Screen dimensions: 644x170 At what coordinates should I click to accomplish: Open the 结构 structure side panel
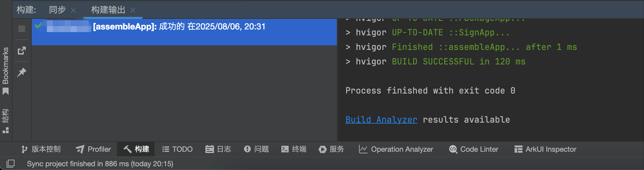point(5,121)
